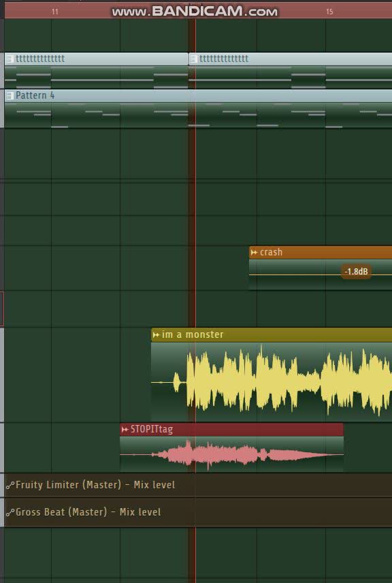Click bar 15 on the timeline ruler

(329, 12)
